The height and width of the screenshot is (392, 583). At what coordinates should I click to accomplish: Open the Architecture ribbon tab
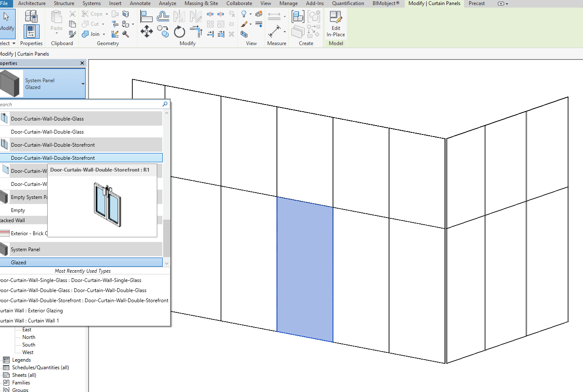click(32, 3)
